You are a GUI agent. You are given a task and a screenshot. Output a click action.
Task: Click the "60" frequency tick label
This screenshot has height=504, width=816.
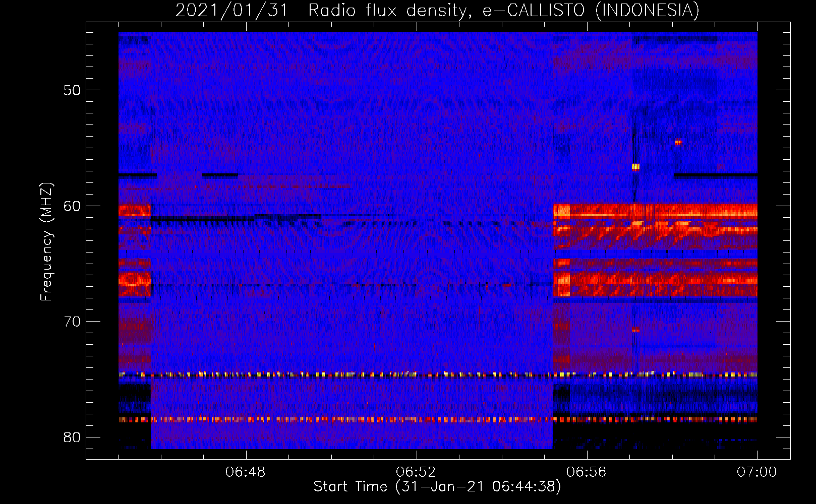click(x=72, y=206)
